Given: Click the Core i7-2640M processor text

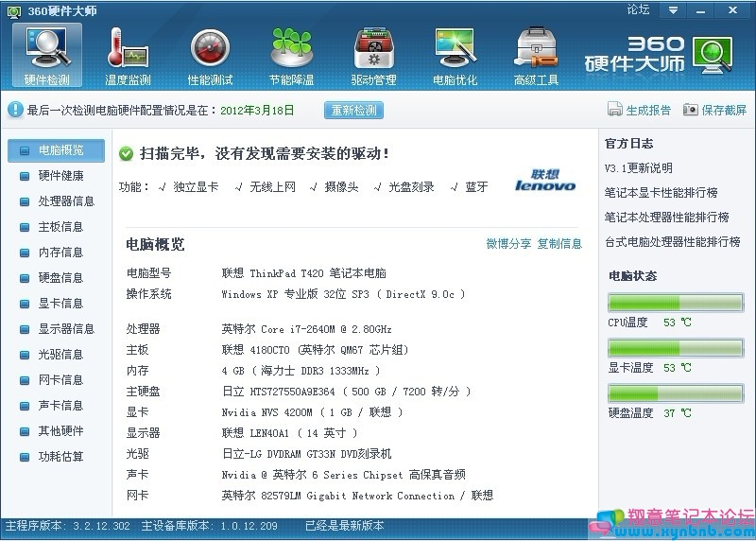Looking at the screenshot, I should (306, 330).
